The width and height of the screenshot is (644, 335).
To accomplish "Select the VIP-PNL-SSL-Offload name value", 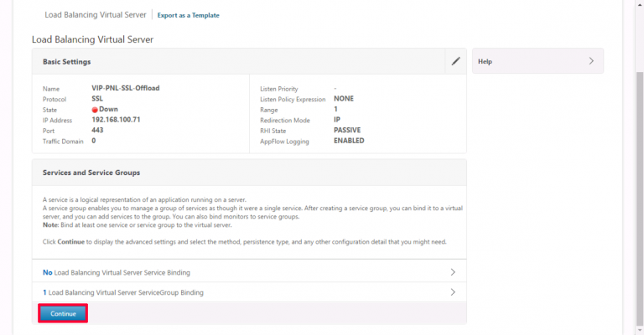I will [x=125, y=88].
